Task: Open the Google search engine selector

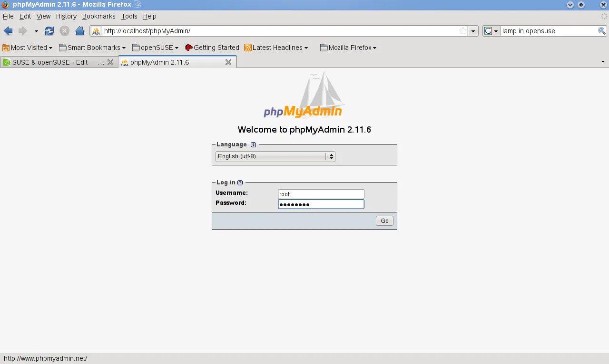Action: coord(491,31)
